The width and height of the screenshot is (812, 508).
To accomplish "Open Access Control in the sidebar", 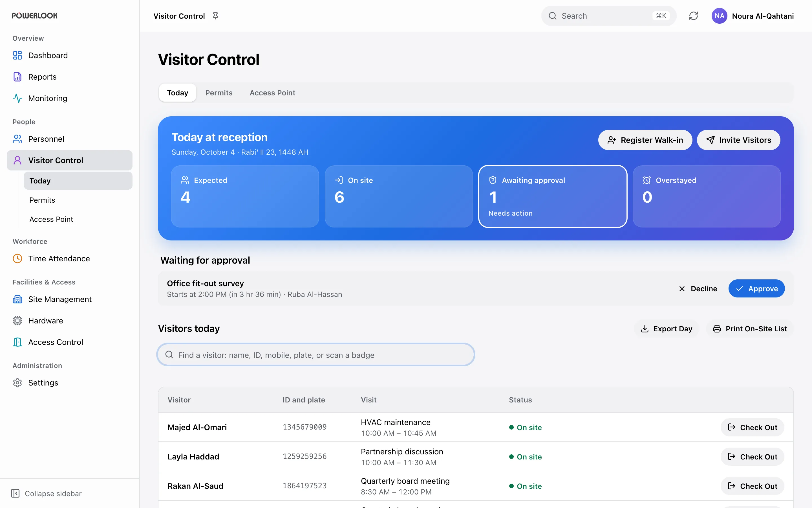I will [69, 342].
